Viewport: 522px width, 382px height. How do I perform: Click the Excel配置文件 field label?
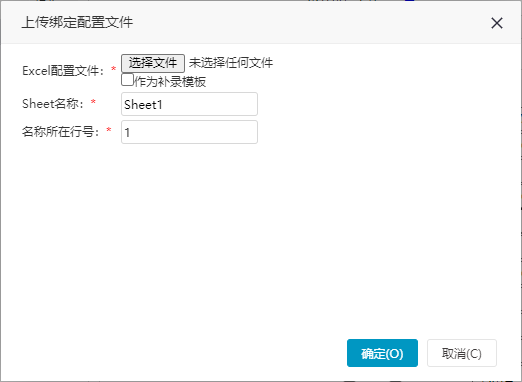[x=63, y=71]
